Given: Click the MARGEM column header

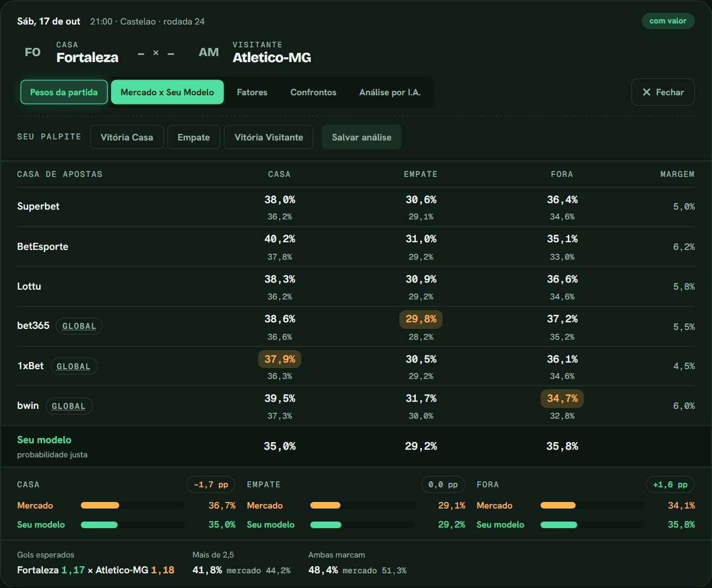Looking at the screenshot, I should click(x=677, y=174).
